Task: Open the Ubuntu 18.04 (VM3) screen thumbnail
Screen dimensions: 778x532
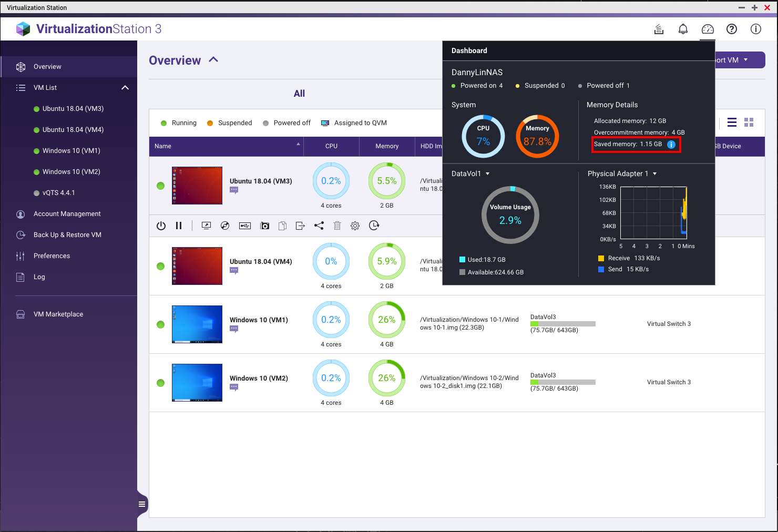Action: click(x=197, y=186)
